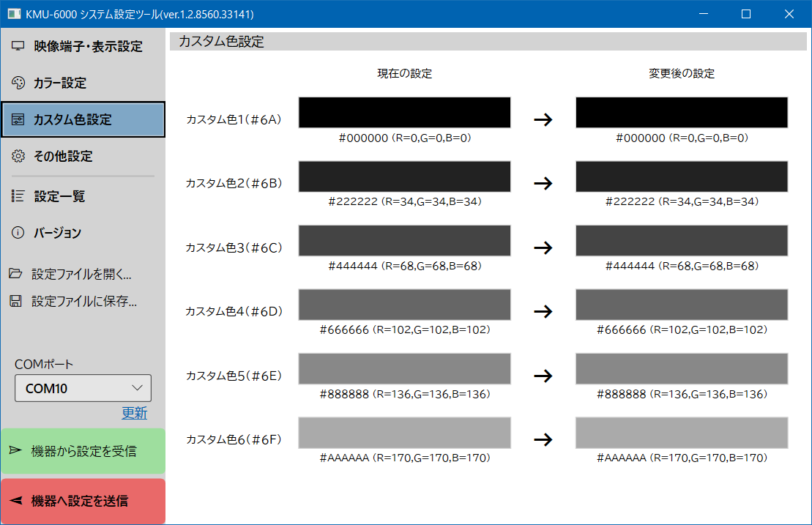Click the floppy disk save icon

pyautogui.click(x=15, y=301)
